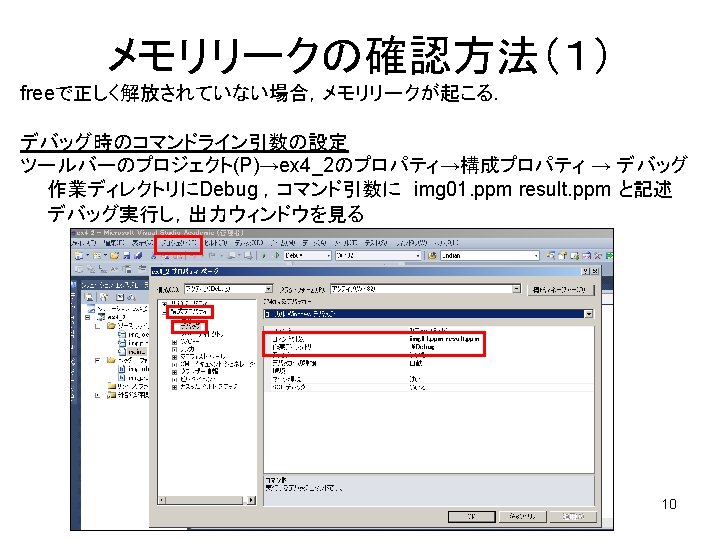Click the Open File folder toolbar icon

click(114, 255)
